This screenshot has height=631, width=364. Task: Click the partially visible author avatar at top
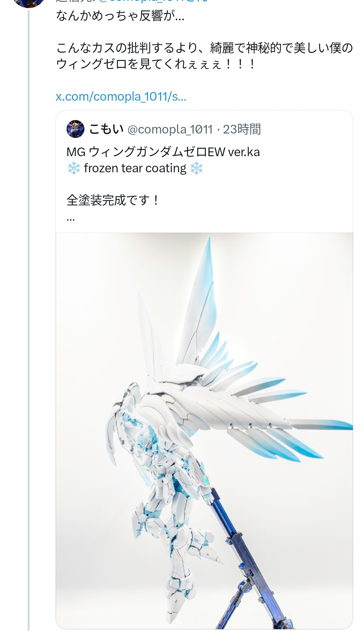(x=29, y=3)
